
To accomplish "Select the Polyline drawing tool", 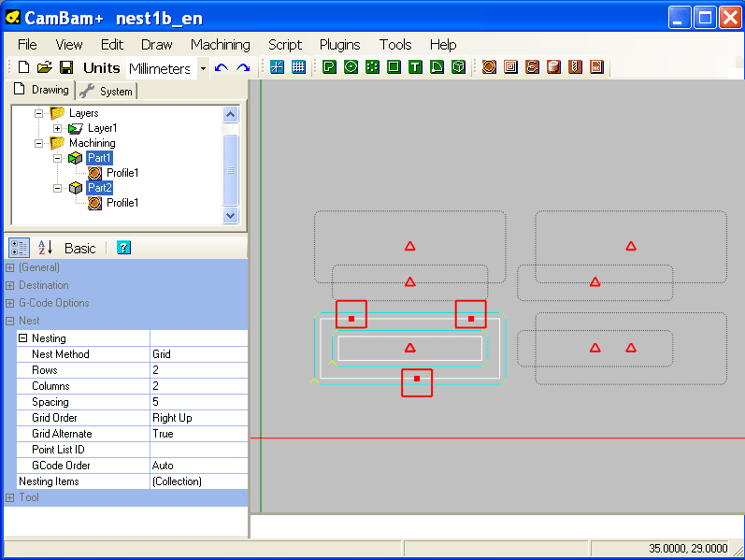I will coord(329,66).
